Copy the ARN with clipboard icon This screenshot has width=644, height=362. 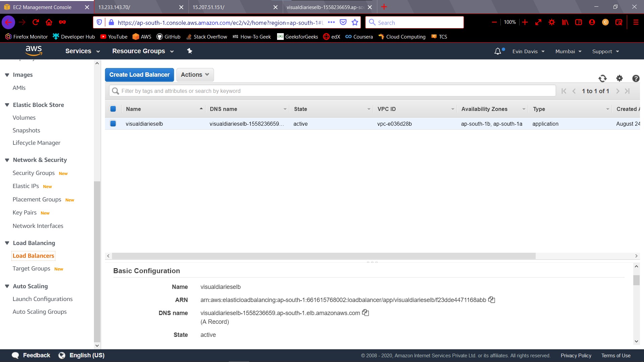[x=492, y=300]
